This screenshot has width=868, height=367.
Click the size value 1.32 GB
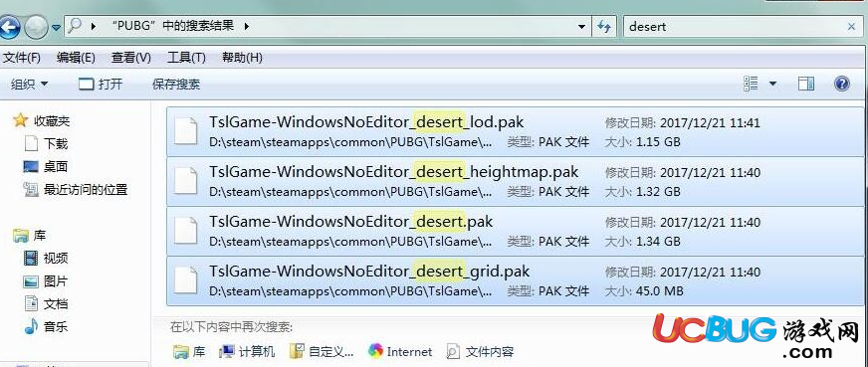pyautogui.click(x=658, y=192)
